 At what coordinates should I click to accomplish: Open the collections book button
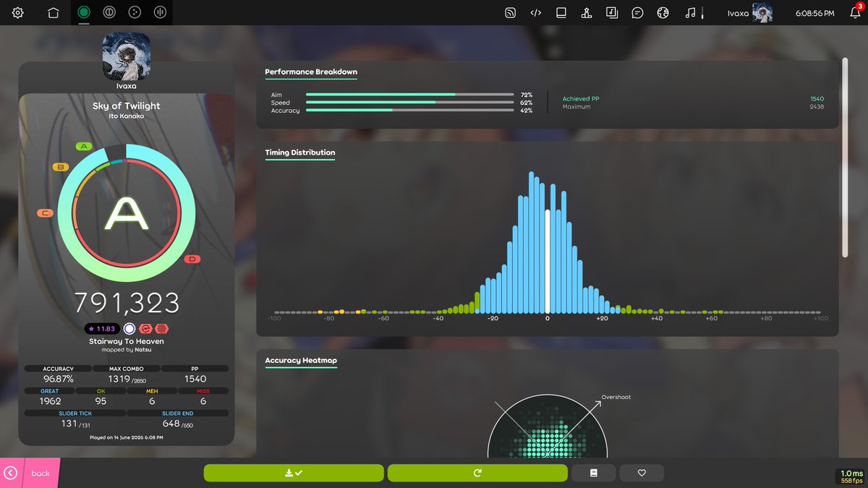pos(594,473)
